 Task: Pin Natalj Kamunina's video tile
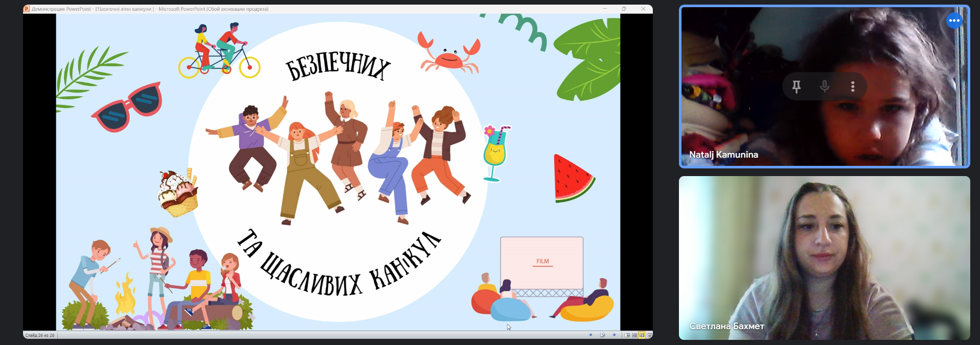(796, 87)
